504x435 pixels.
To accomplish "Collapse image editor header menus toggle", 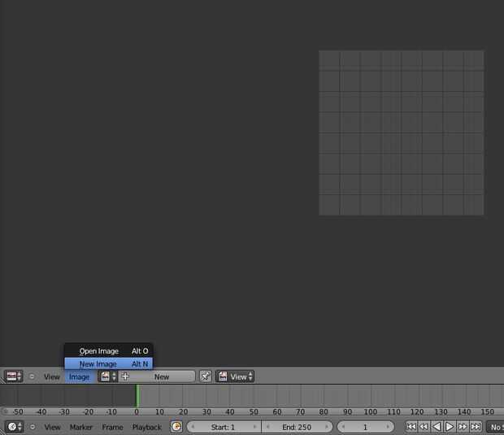I will (x=32, y=376).
